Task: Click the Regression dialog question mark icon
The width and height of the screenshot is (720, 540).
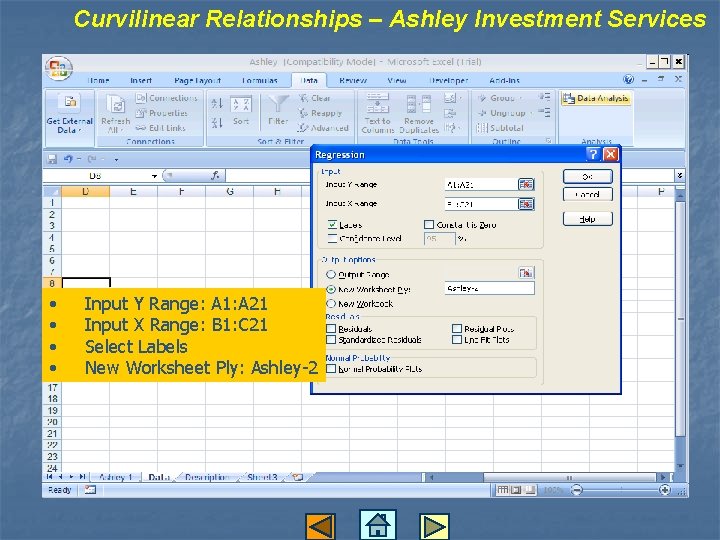Action: (593, 154)
